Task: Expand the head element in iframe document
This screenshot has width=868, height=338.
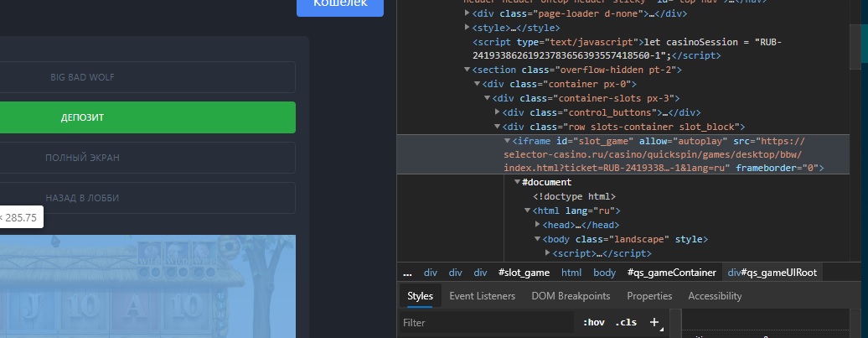Action: 537,225
